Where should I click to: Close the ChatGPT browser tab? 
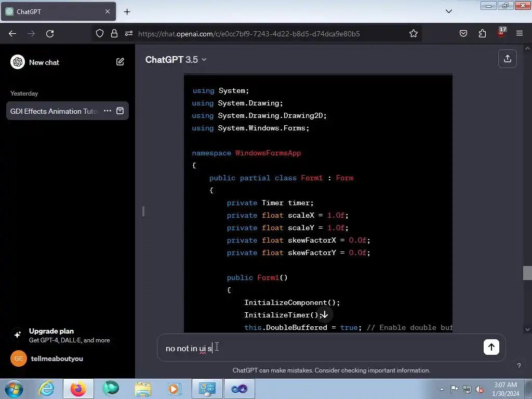click(x=108, y=11)
